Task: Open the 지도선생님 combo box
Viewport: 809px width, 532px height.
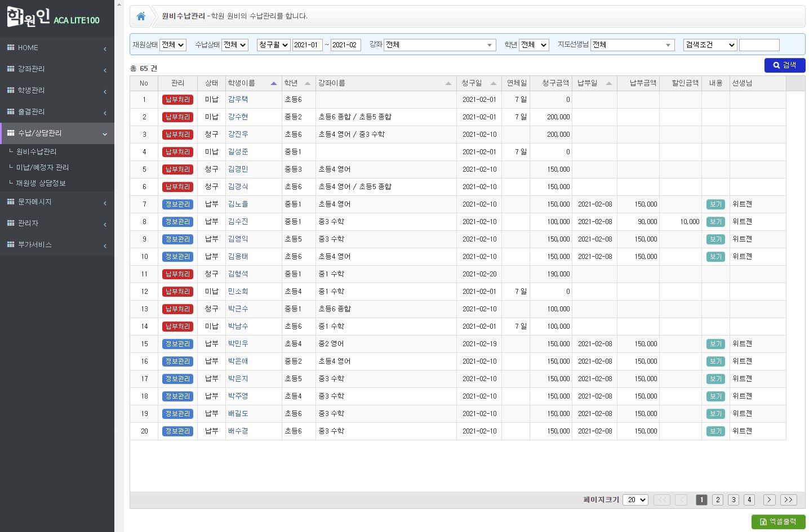Action: 632,45
